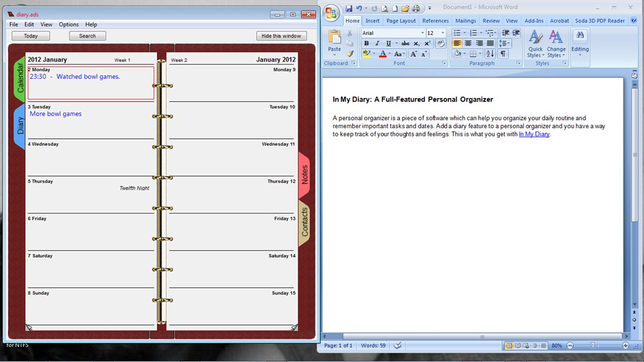Sort text with the A-Z icon
The height and width of the screenshot is (362, 644).
[x=489, y=54]
